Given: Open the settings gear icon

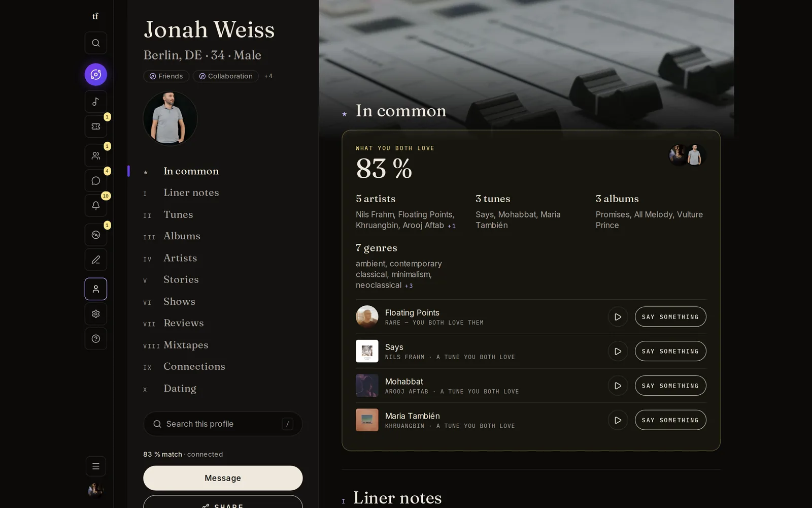Looking at the screenshot, I should (x=96, y=314).
